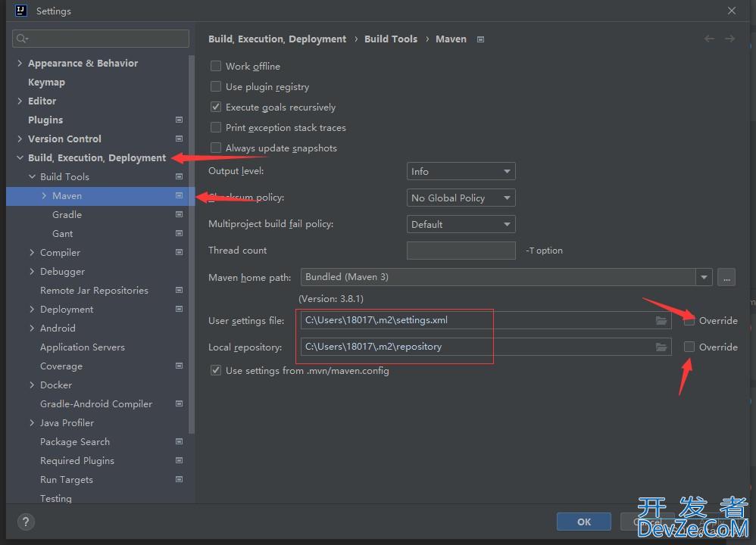Open the Checksum policy dropdown

[461, 198]
